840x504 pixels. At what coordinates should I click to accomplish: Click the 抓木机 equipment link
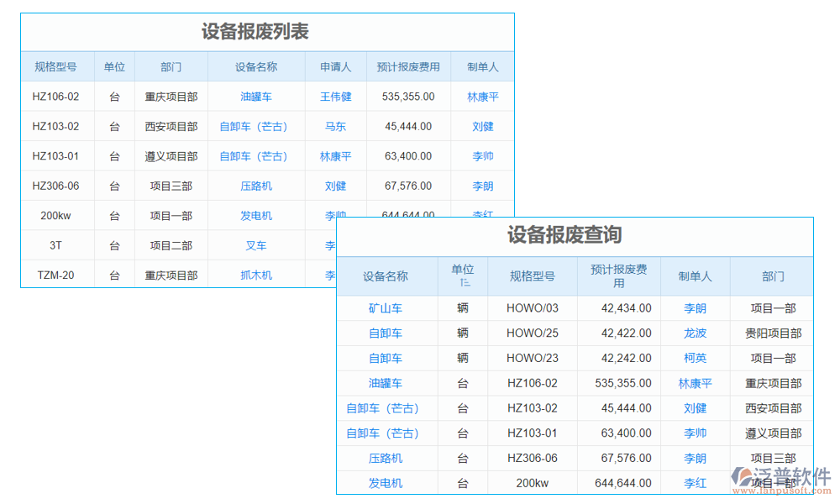click(x=255, y=275)
